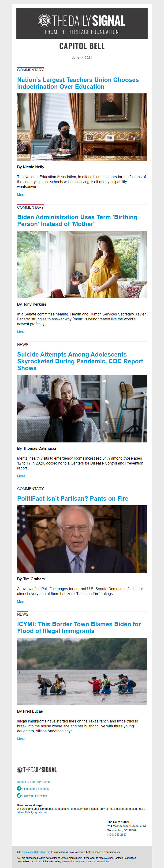Open the ICYMI Border Town article headline

[79, 627]
